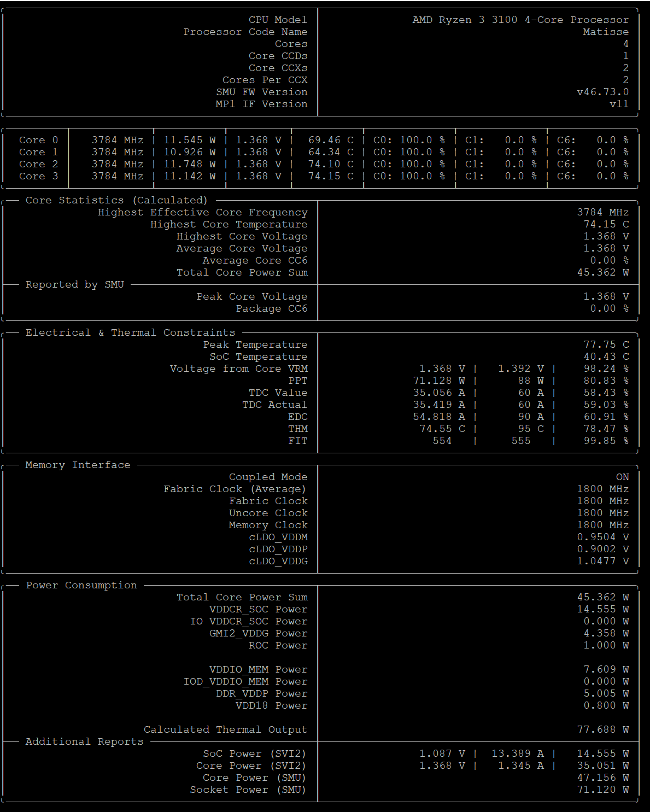Select the Coupled Mode label

pyautogui.click(x=268, y=477)
